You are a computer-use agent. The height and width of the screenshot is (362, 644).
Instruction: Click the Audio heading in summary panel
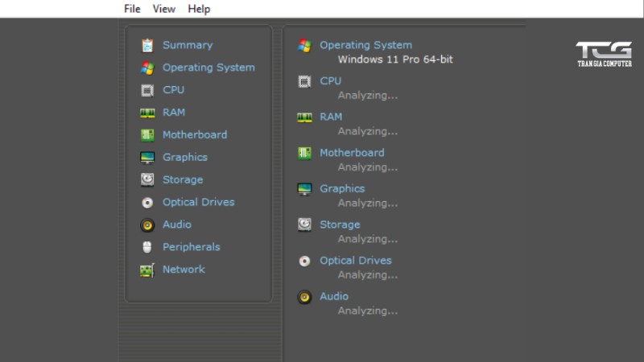click(334, 296)
